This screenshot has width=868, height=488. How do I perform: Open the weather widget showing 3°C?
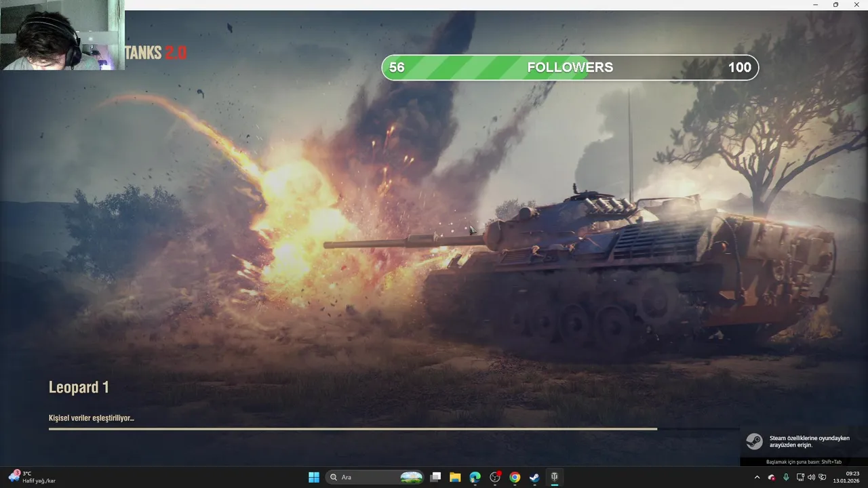pos(31,477)
